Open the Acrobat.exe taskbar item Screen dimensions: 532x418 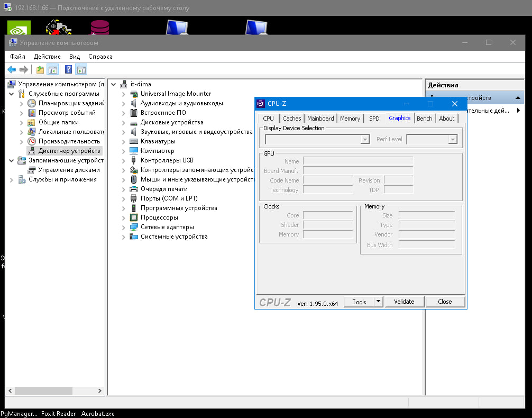tap(98, 414)
